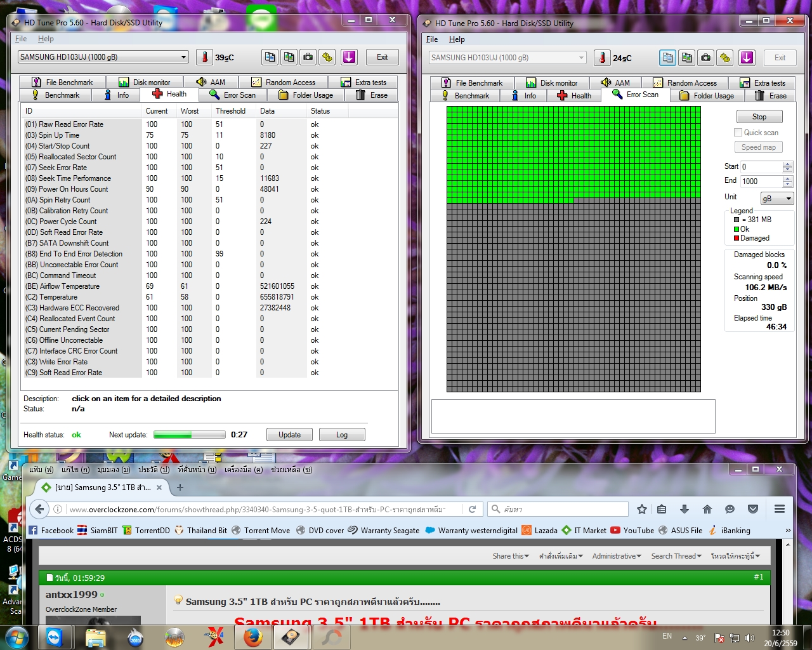Open Folder Usage tab in right window
The height and width of the screenshot is (650, 812).
707,96
